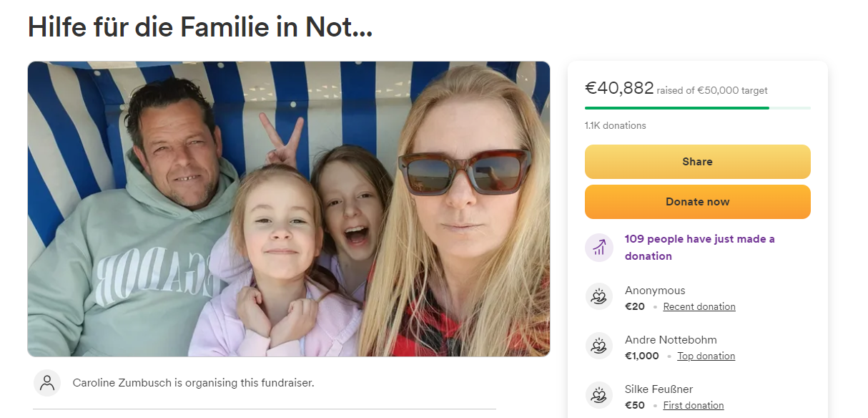Select the donation heart icon beside Anonymous
Viewport: 868px width, 418px height.
(x=599, y=296)
